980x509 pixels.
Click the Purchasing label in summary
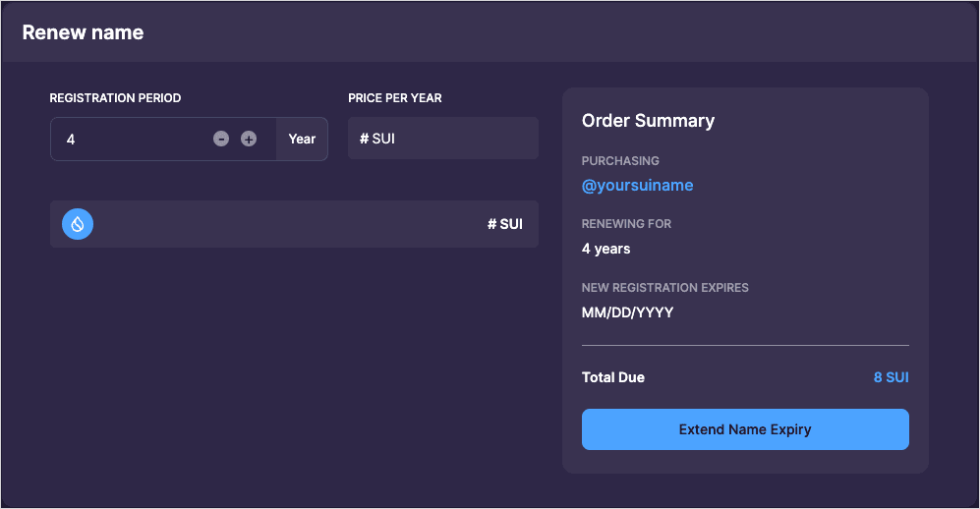(x=620, y=160)
